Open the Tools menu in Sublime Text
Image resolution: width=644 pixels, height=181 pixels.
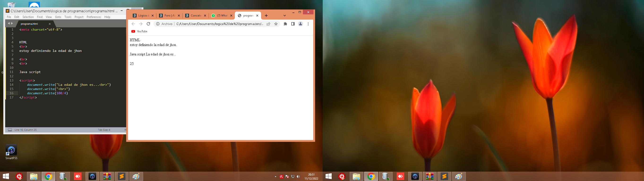(x=68, y=17)
